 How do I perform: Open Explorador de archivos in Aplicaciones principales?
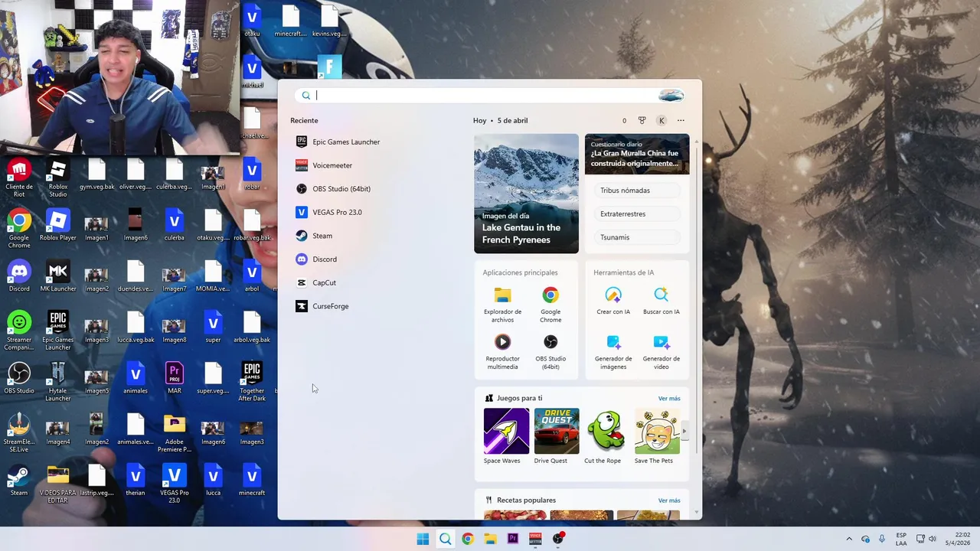pyautogui.click(x=502, y=305)
